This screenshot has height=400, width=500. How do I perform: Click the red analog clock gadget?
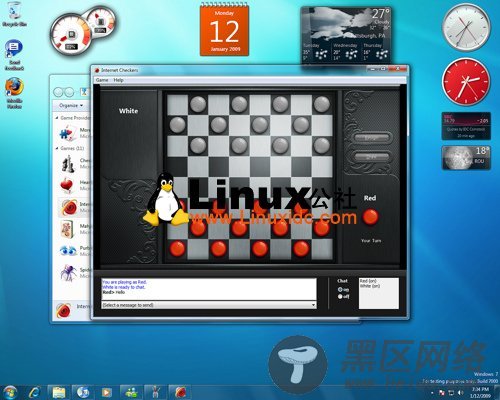[466, 82]
